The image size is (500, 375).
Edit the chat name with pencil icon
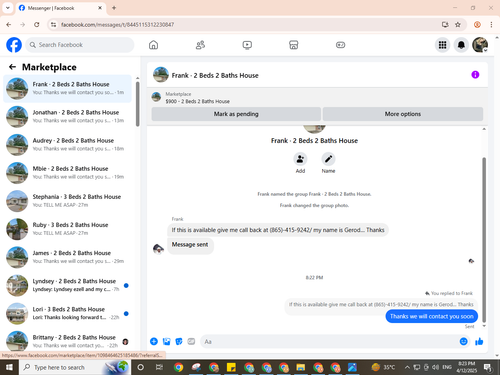tap(328, 159)
